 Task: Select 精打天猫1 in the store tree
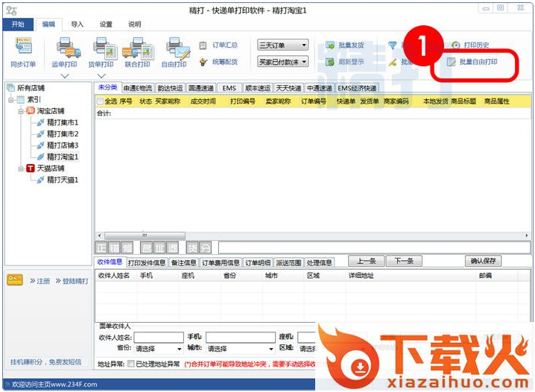(x=62, y=180)
